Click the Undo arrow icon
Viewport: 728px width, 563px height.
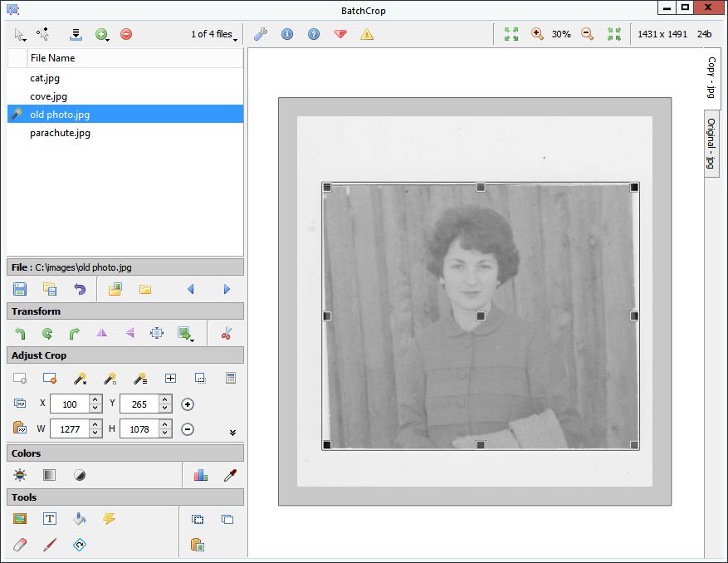tap(80, 289)
